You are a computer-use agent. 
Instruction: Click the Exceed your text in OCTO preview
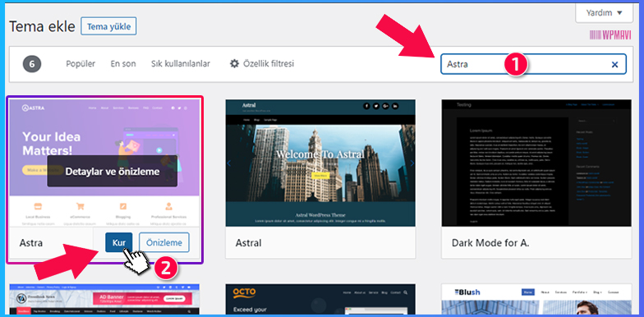point(250,309)
